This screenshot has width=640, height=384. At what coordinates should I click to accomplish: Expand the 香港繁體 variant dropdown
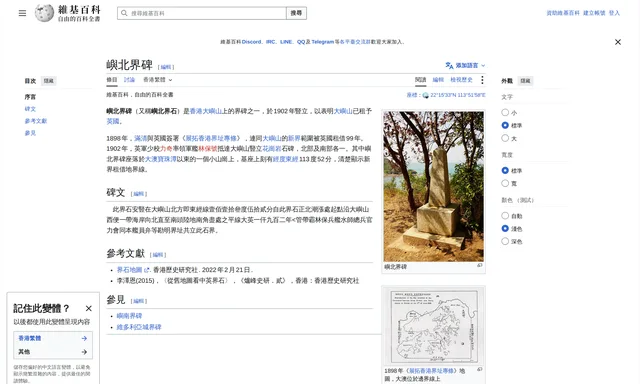[158, 80]
